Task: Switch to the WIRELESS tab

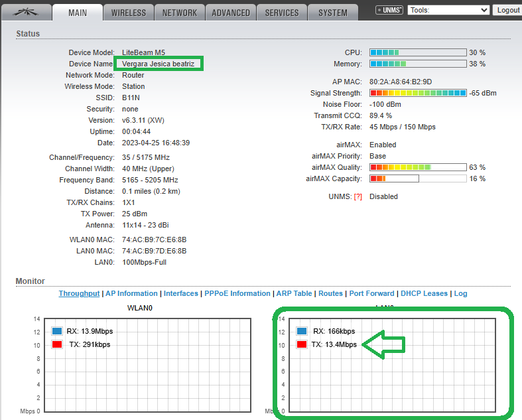Action: 129,13
